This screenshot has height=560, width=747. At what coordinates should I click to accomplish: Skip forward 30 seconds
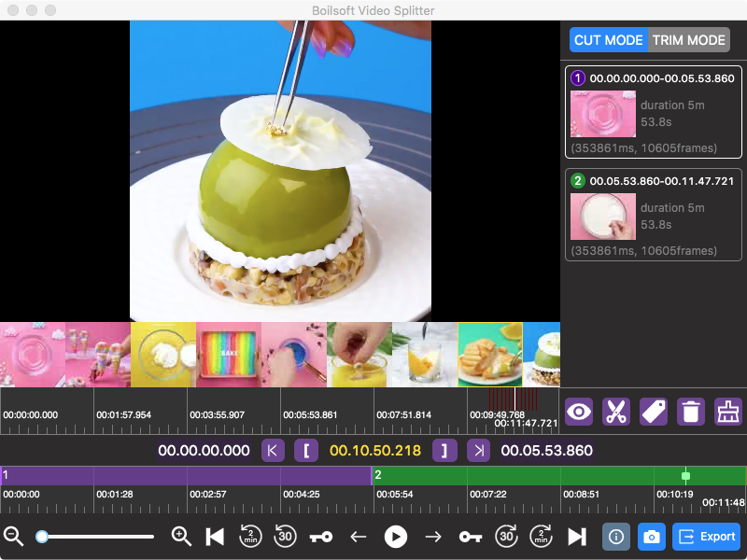click(x=506, y=537)
